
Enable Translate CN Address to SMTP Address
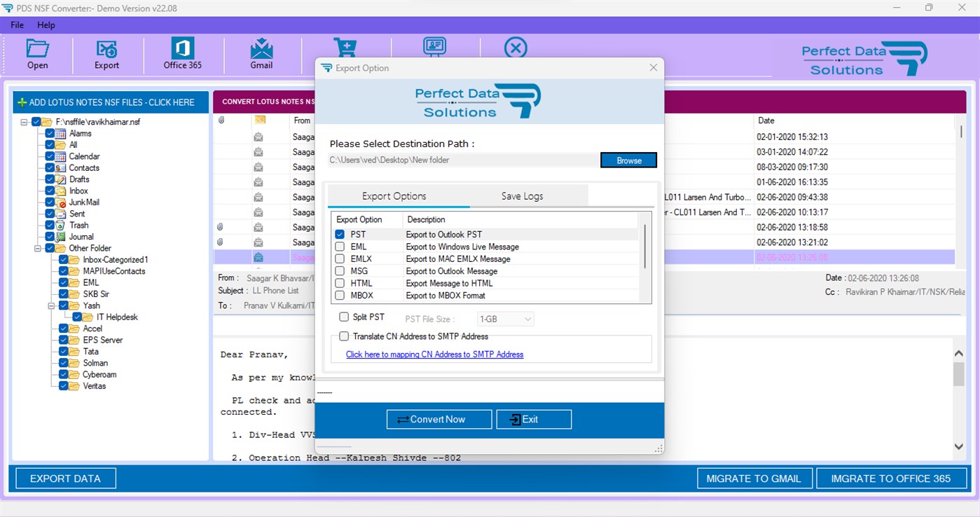point(343,336)
